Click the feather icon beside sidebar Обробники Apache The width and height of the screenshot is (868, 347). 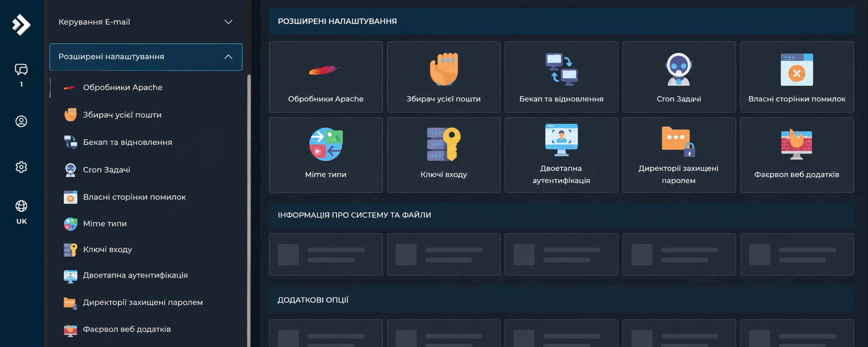[x=70, y=88]
